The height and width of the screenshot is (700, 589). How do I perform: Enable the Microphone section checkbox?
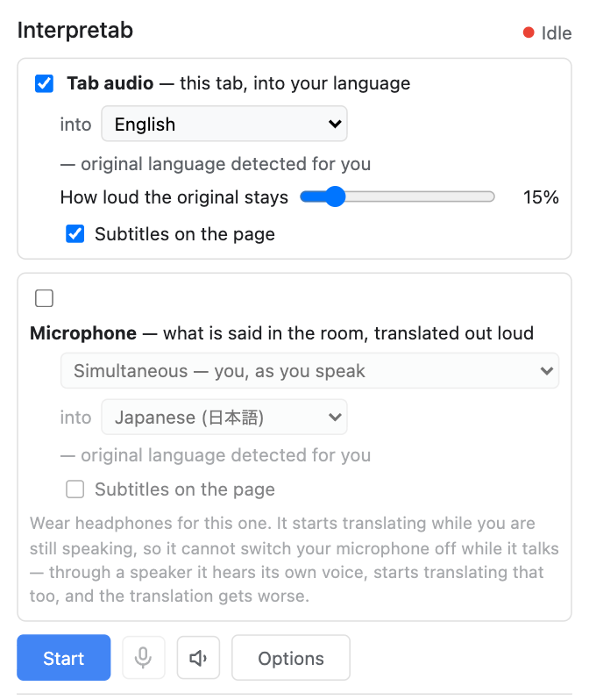point(44,298)
